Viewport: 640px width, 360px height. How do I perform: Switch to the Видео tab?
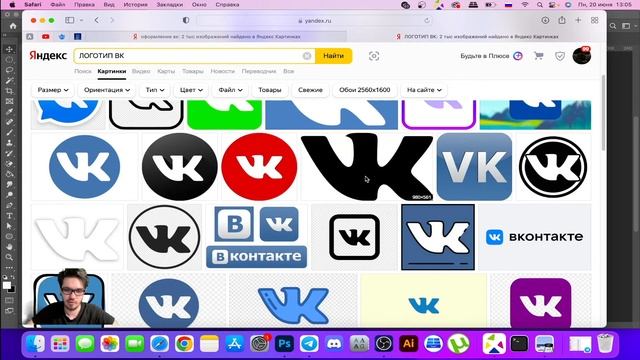click(141, 71)
